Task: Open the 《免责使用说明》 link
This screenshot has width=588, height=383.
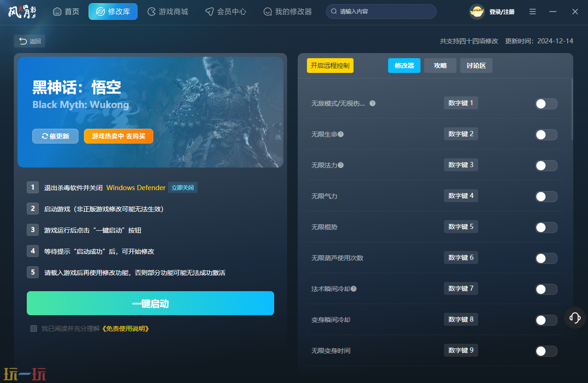Action: click(125, 329)
